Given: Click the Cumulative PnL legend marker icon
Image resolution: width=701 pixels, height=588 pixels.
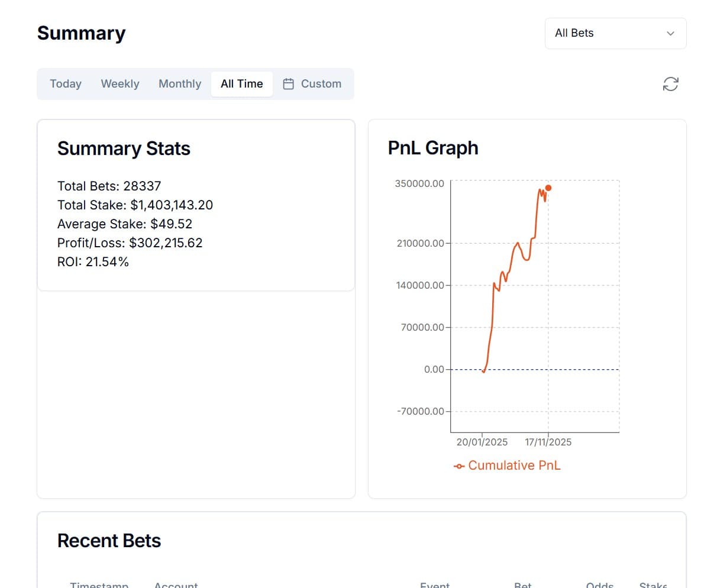Looking at the screenshot, I should pyautogui.click(x=459, y=466).
